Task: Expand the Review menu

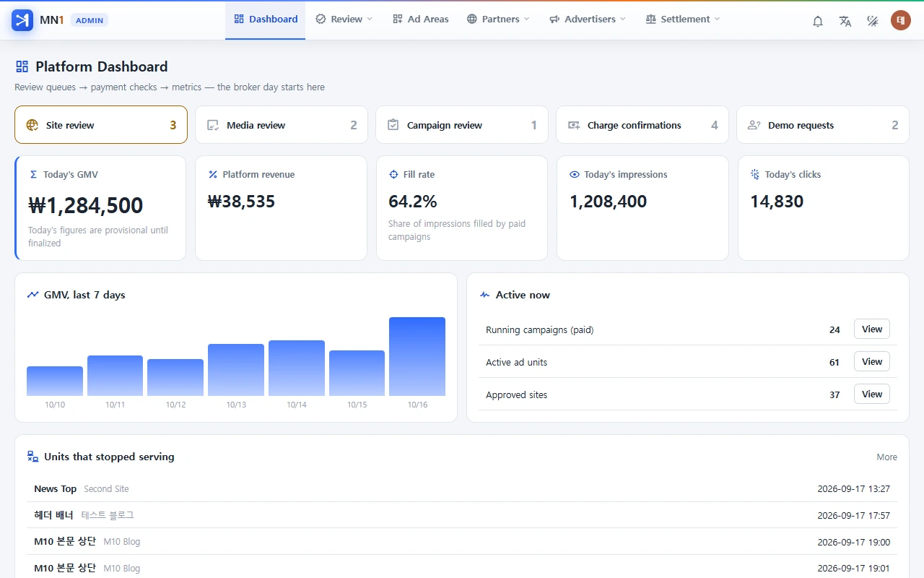Action: (344, 20)
